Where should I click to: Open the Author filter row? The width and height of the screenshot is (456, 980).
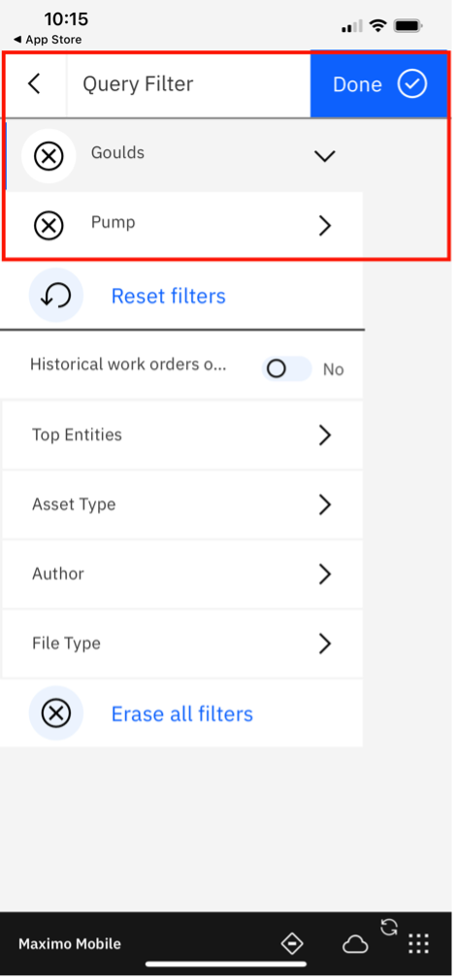click(x=182, y=574)
